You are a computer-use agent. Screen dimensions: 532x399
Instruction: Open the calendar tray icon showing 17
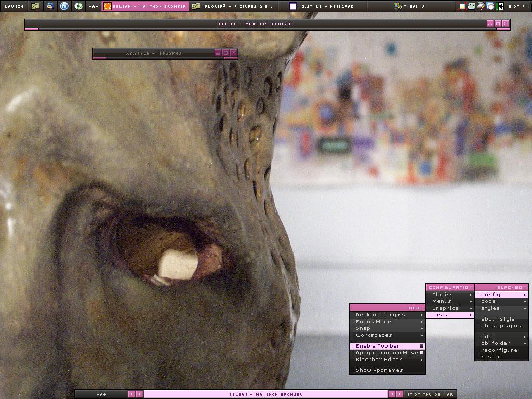coord(471,6)
